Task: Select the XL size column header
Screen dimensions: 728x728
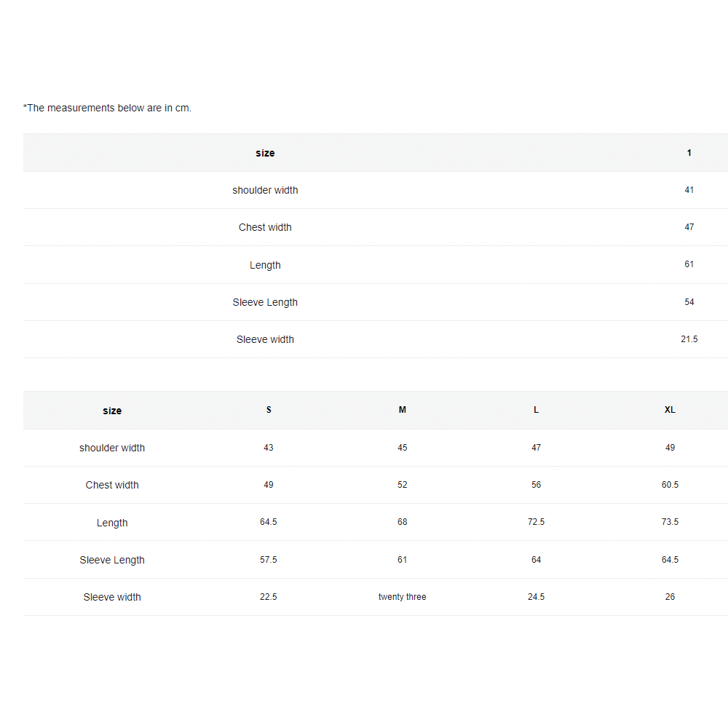Action: coord(670,410)
